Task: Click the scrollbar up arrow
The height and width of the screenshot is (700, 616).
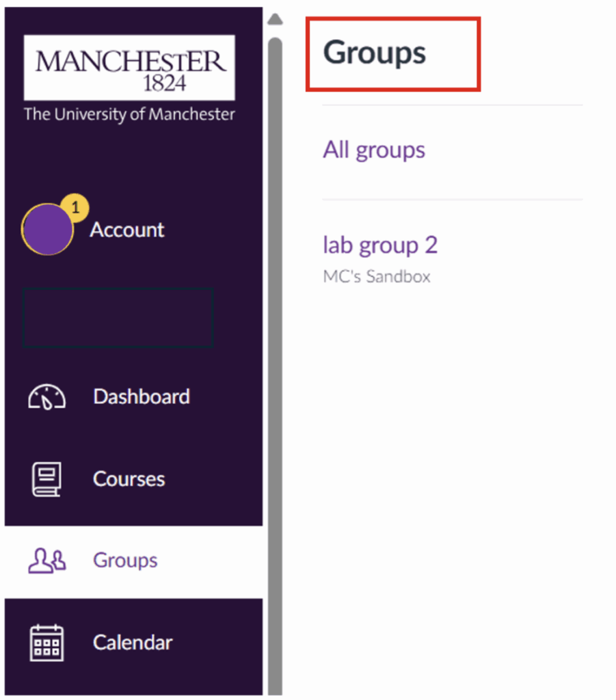Action: (x=275, y=19)
